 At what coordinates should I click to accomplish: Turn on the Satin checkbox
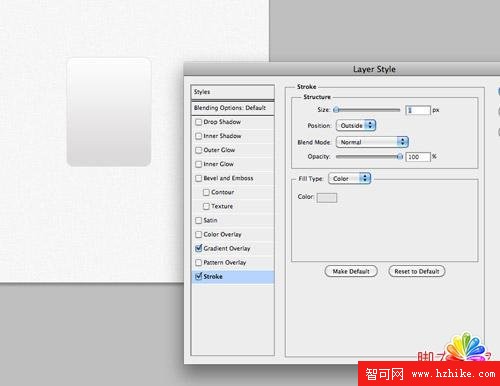click(198, 220)
